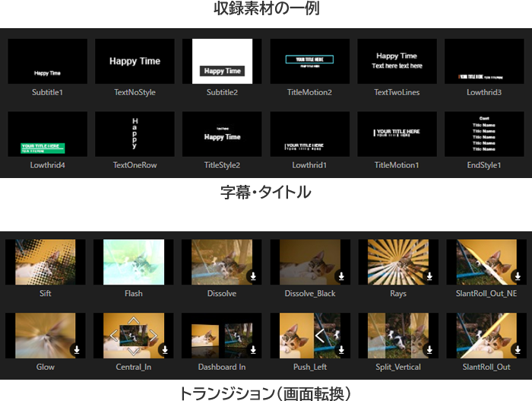This screenshot has height=401, width=532.
Task: Choose the TextNoStyle title thumbnail
Action: point(135,62)
